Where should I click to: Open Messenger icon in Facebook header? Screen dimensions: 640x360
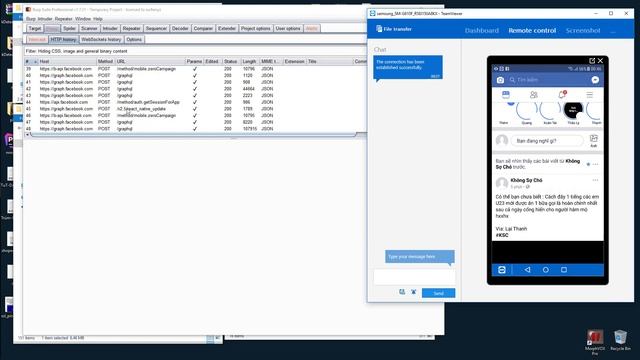[595, 80]
